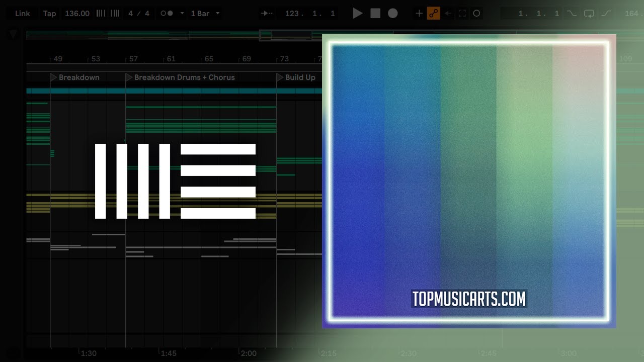Viewport: 644px width, 362px height.
Task: Click the Capture MIDI bracket icon
Action: pos(462,14)
